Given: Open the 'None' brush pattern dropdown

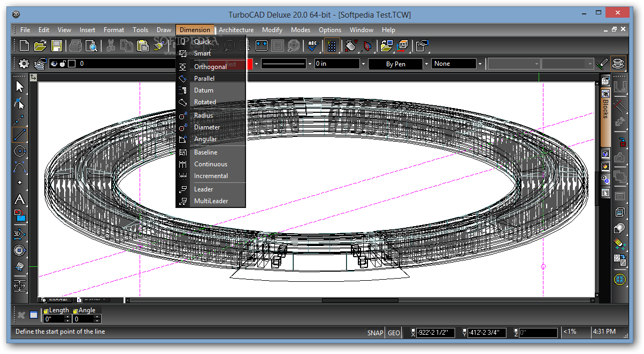Looking at the screenshot, I should click(480, 64).
